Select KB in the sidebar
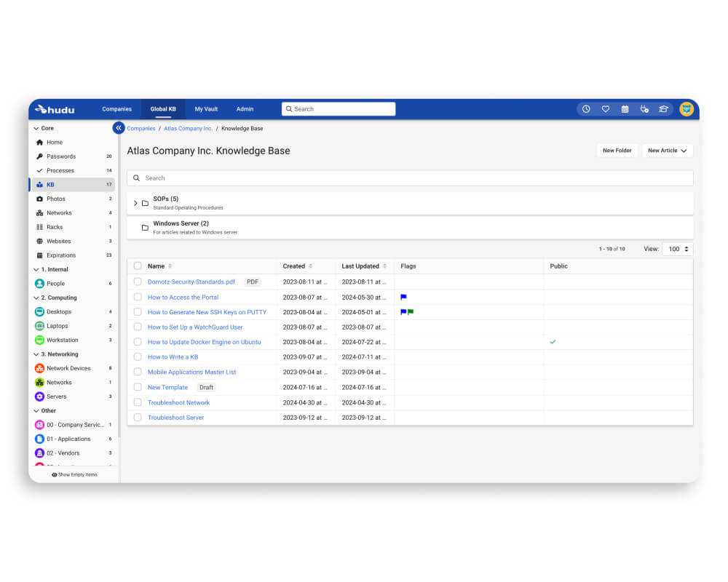728x582 pixels. [72, 185]
